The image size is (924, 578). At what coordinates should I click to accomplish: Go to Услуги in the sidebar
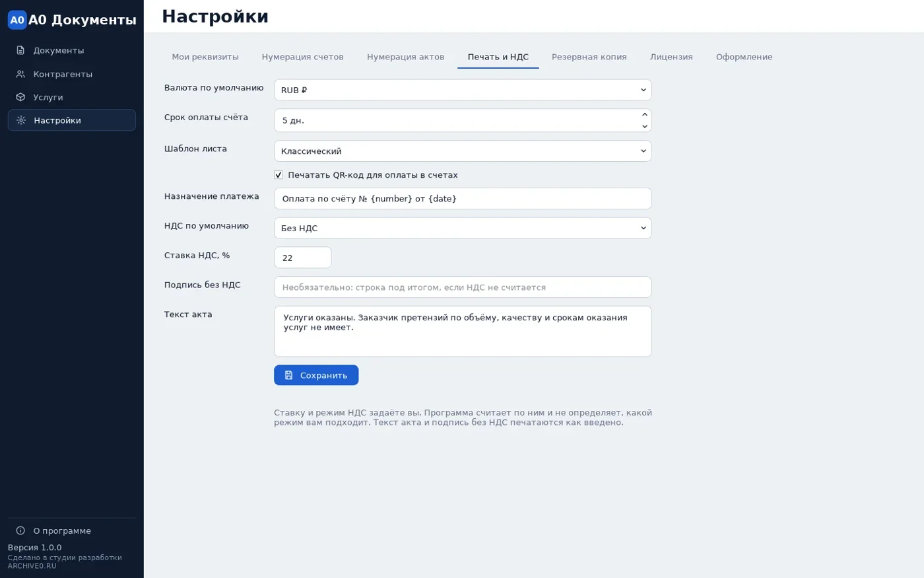(x=72, y=97)
